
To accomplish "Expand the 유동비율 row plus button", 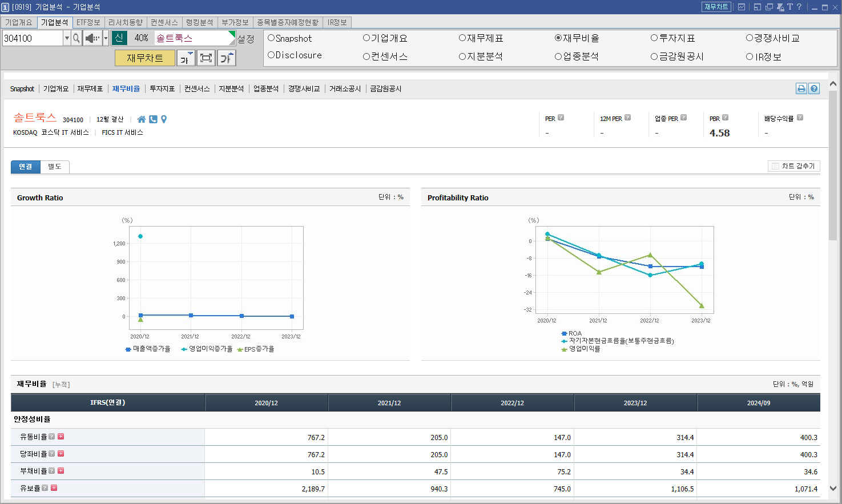I will [x=61, y=437].
